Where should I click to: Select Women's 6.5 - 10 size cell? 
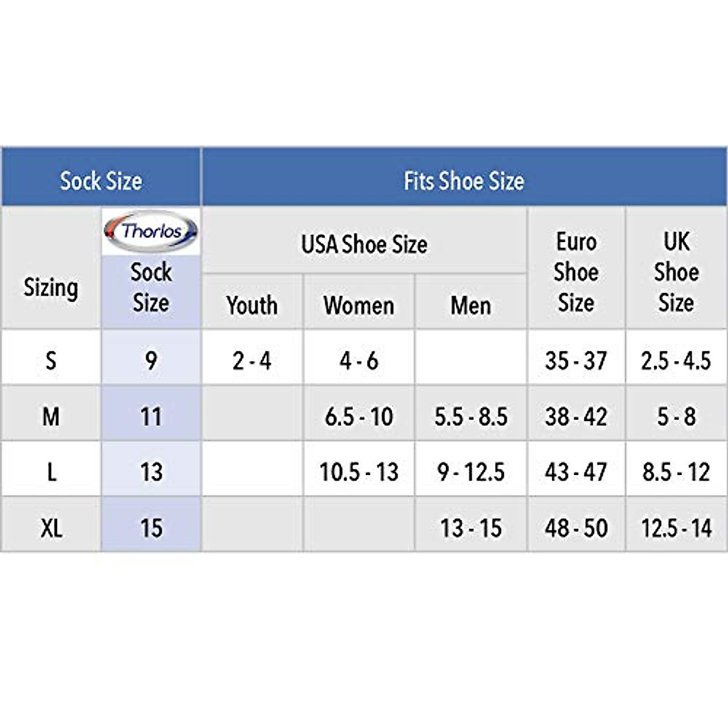tap(359, 417)
